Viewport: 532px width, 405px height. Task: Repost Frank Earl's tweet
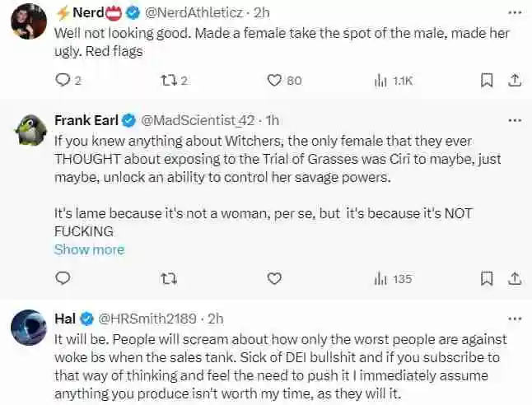pyautogui.click(x=168, y=279)
